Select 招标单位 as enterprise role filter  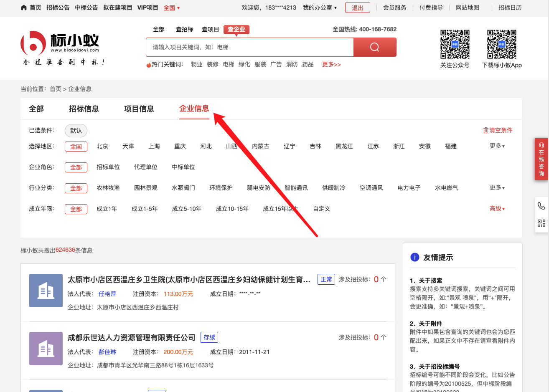point(108,167)
